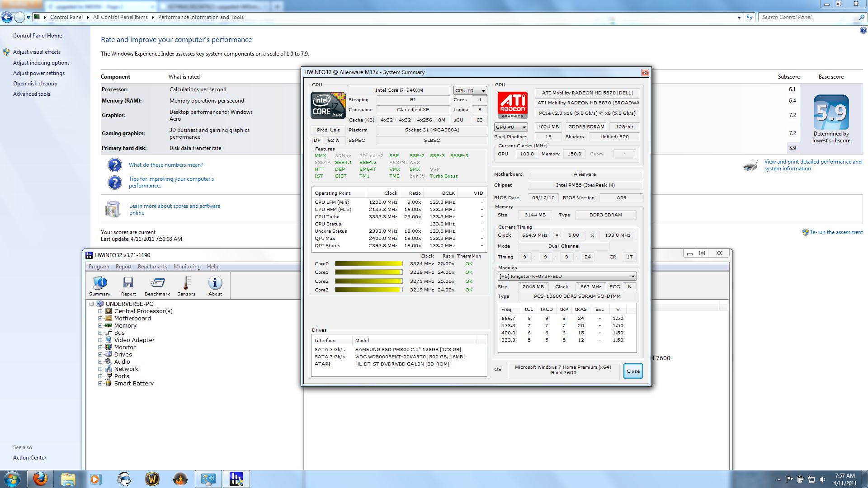Screen dimensions: 868x488
Task: Open 'Open disk cleanup' sidebar link
Action: point(35,84)
